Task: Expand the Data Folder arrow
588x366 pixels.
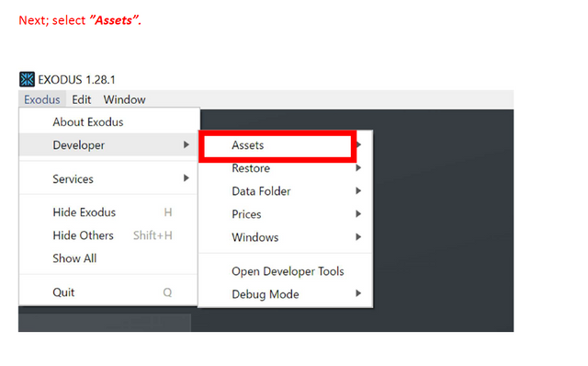Action: point(358,190)
